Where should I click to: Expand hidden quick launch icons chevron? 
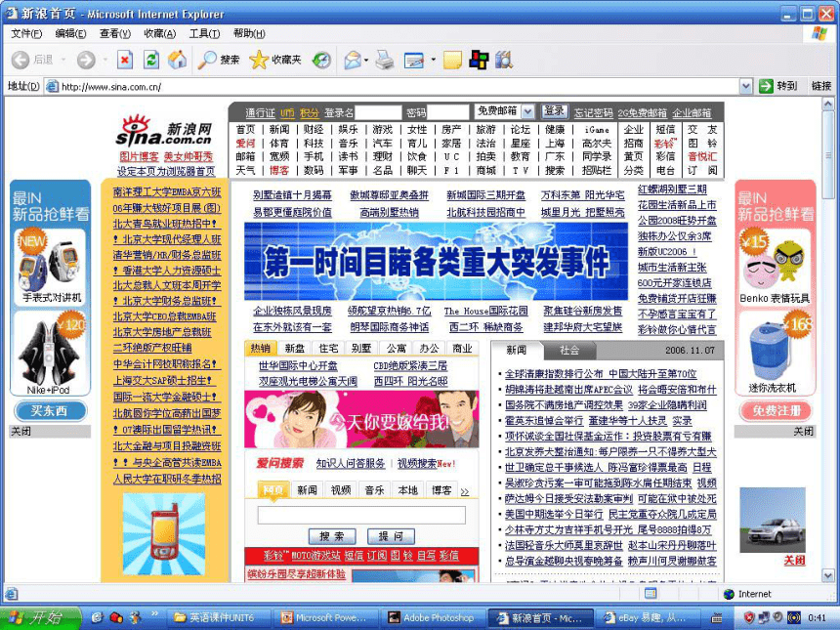pos(155,613)
